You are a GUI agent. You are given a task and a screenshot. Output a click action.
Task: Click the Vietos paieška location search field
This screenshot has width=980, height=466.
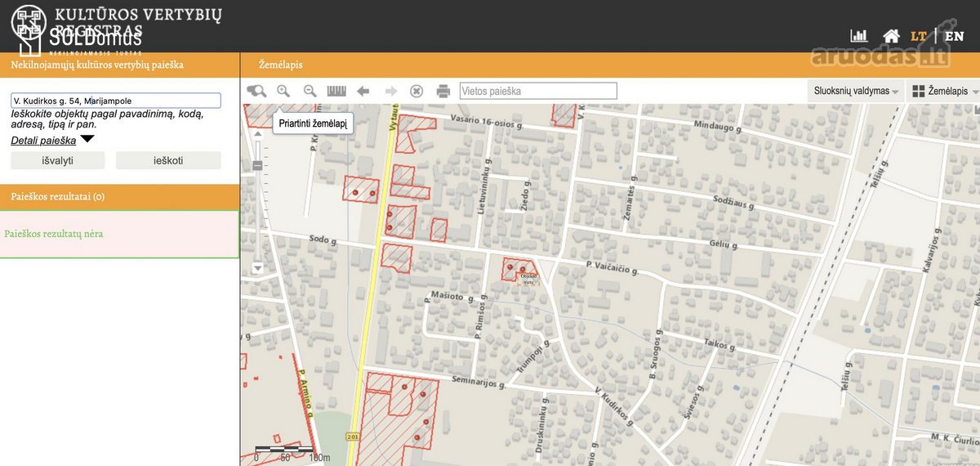coord(538,91)
